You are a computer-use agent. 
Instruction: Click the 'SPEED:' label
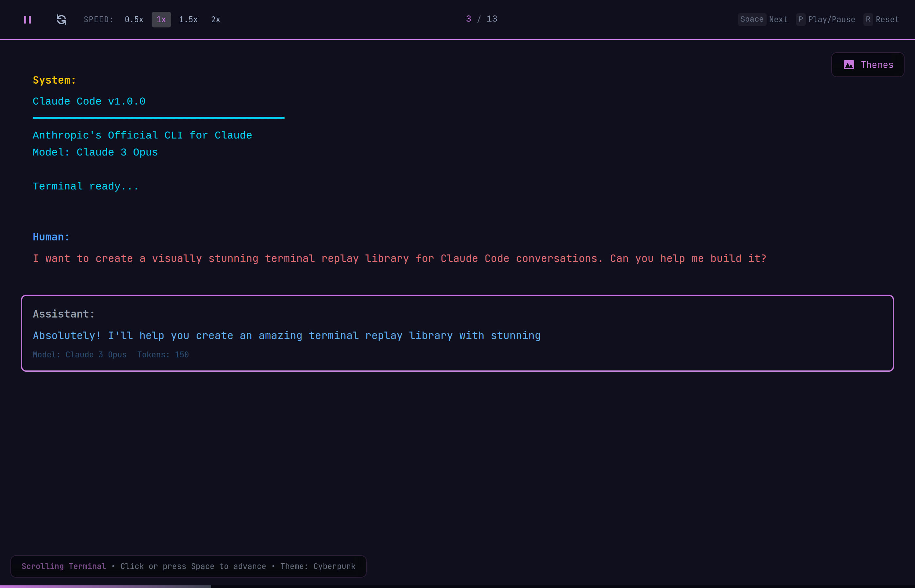point(99,20)
